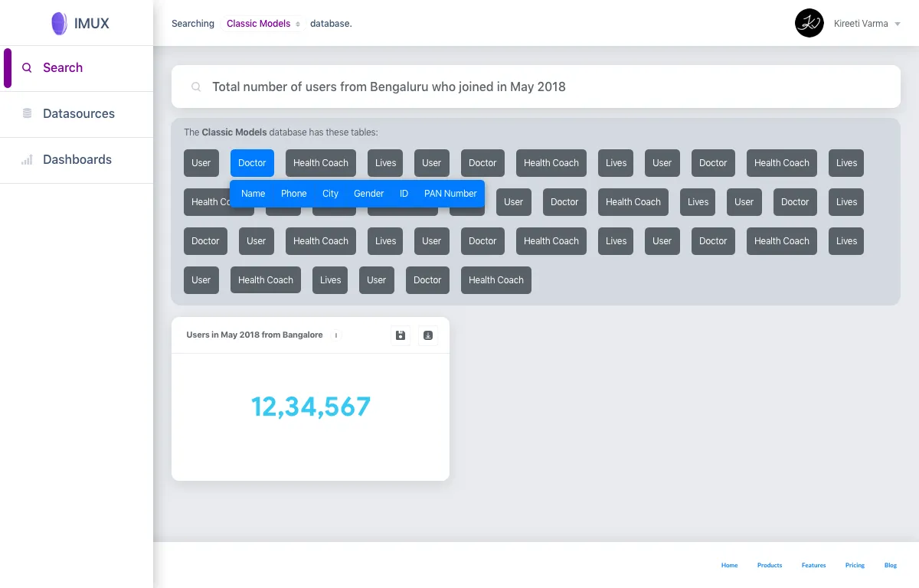919x588 pixels.
Task: Open the Features footer link
Action: (814, 565)
